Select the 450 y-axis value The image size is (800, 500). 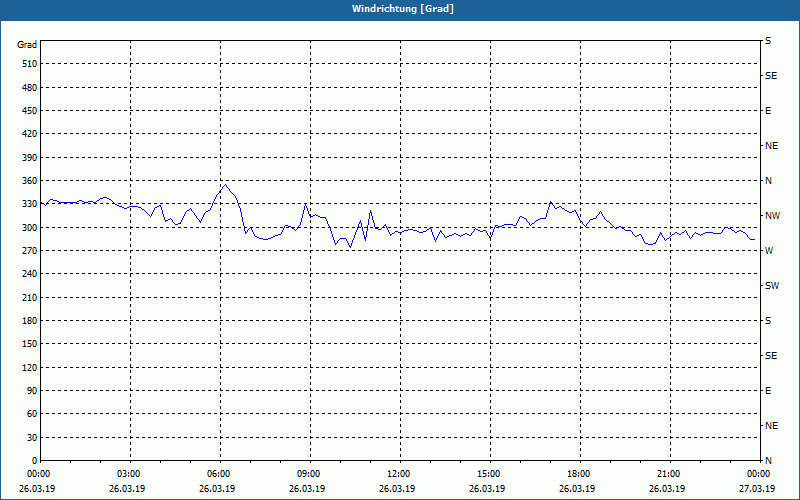tap(30, 111)
